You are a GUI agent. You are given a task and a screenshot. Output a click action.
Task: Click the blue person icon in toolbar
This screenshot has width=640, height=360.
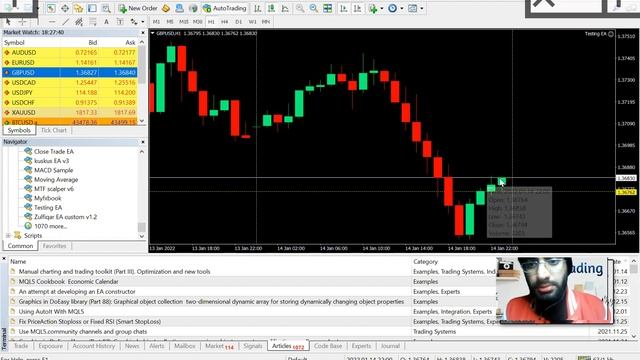point(179,8)
